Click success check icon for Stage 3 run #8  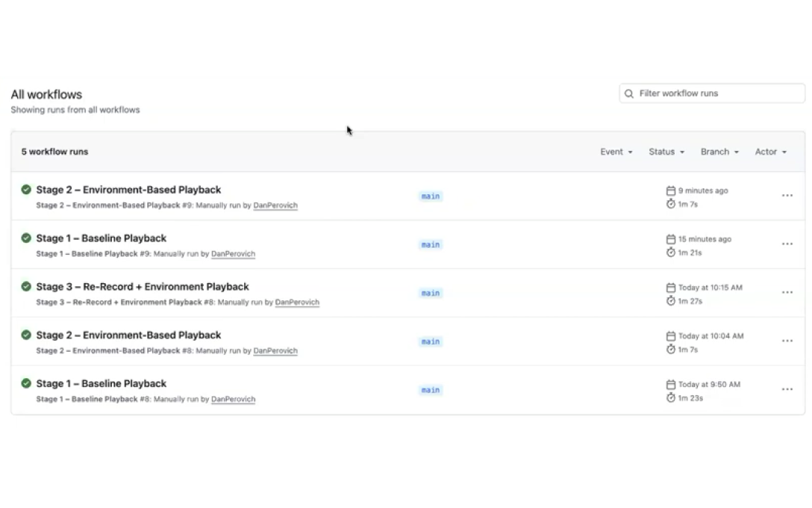pos(26,286)
